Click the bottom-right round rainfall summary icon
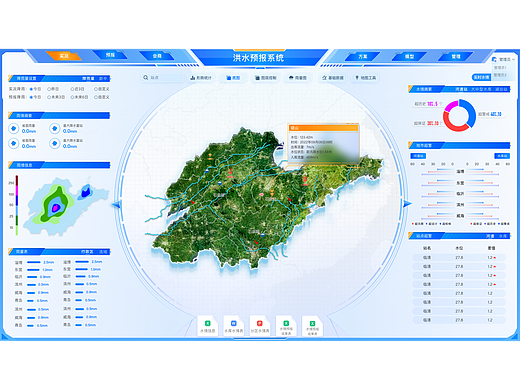The width and height of the screenshot is (520, 390). [x=54, y=143]
